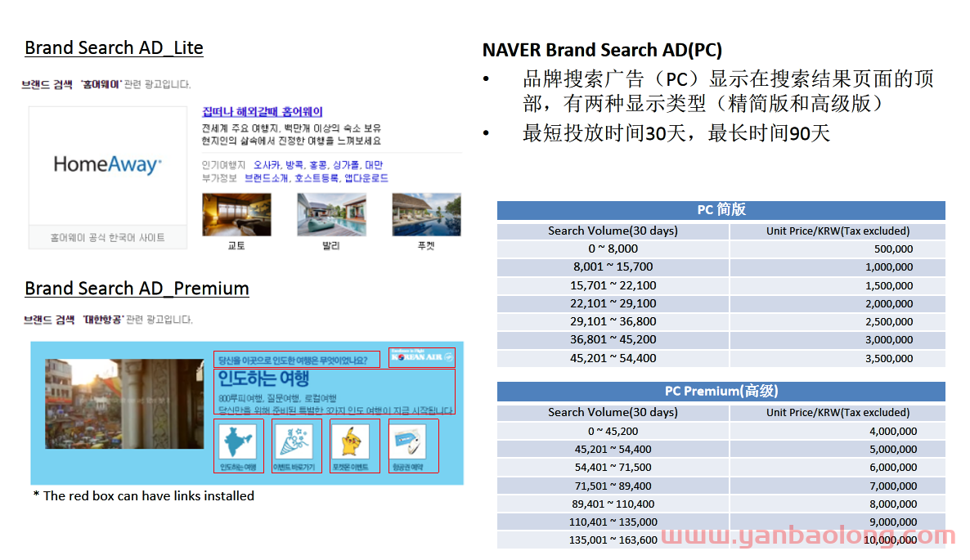Click the 당신을 이곳으로 인도한 여행은 무엇이었나요? tagline
This screenshot has width=970, height=560.
click(x=293, y=361)
